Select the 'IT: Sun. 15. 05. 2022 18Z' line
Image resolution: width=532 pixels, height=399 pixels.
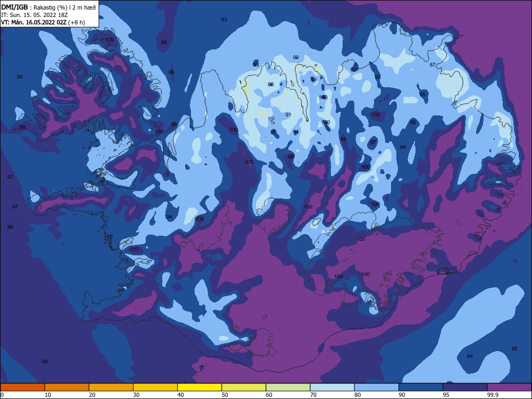pos(34,15)
